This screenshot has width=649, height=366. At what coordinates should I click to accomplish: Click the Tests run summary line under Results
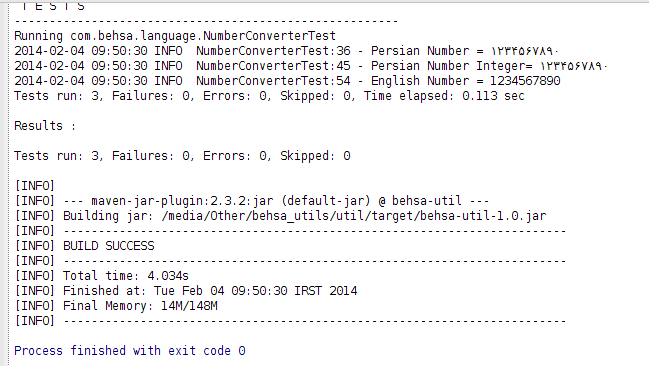click(182, 156)
